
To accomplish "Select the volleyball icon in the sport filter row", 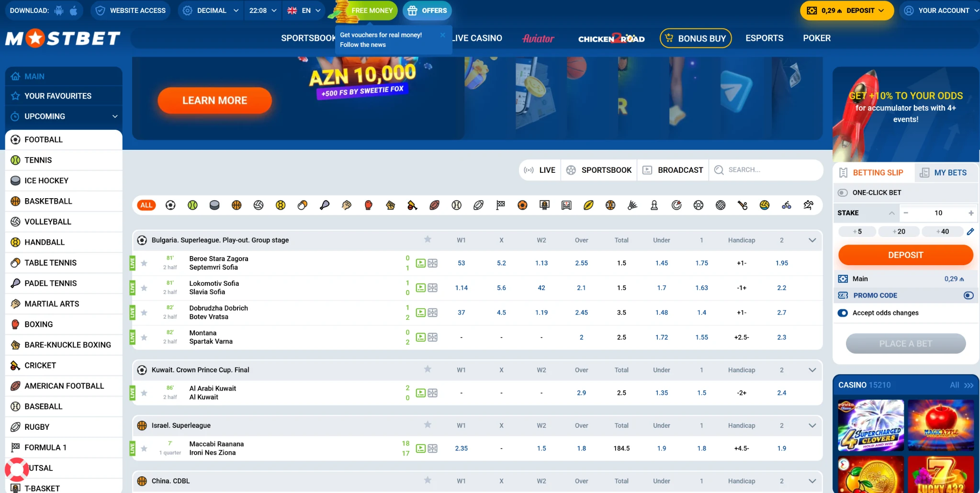I will tap(259, 205).
